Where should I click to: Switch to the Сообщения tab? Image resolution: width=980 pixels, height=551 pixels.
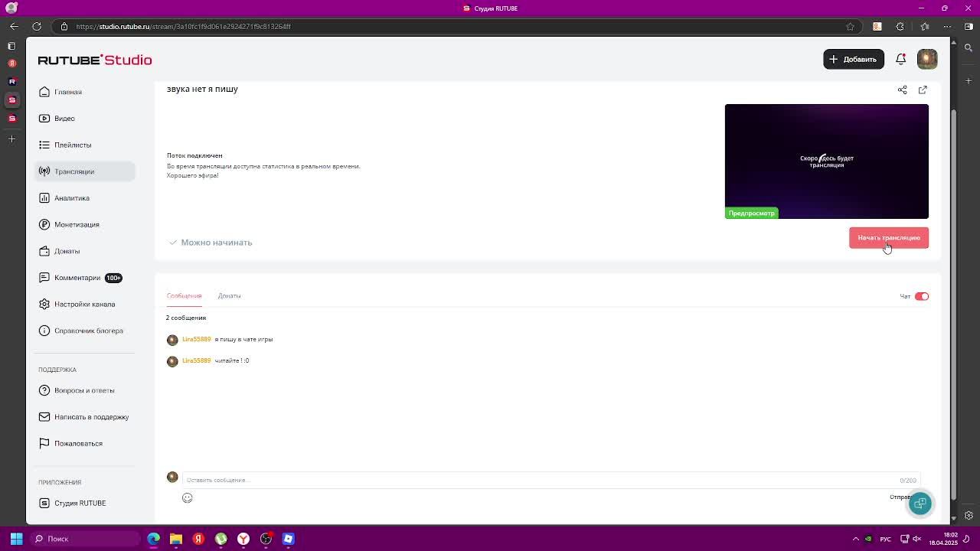(x=184, y=295)
